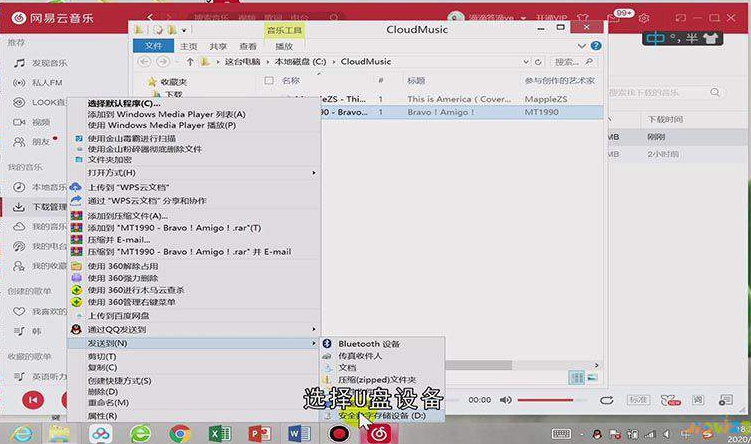Open the NetEase user account dropdown

(x=523, y=18)
